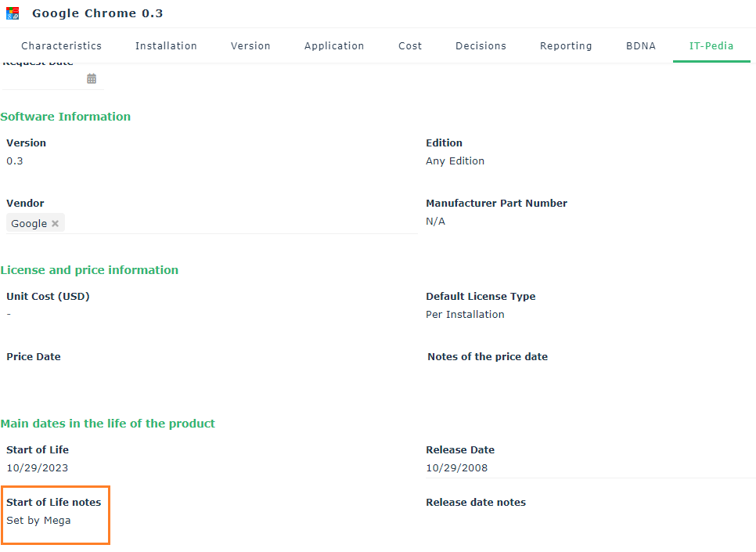Screen dimensions: 756x552
Task: Click the Google Chrome application icon
Action: [13, 13]
